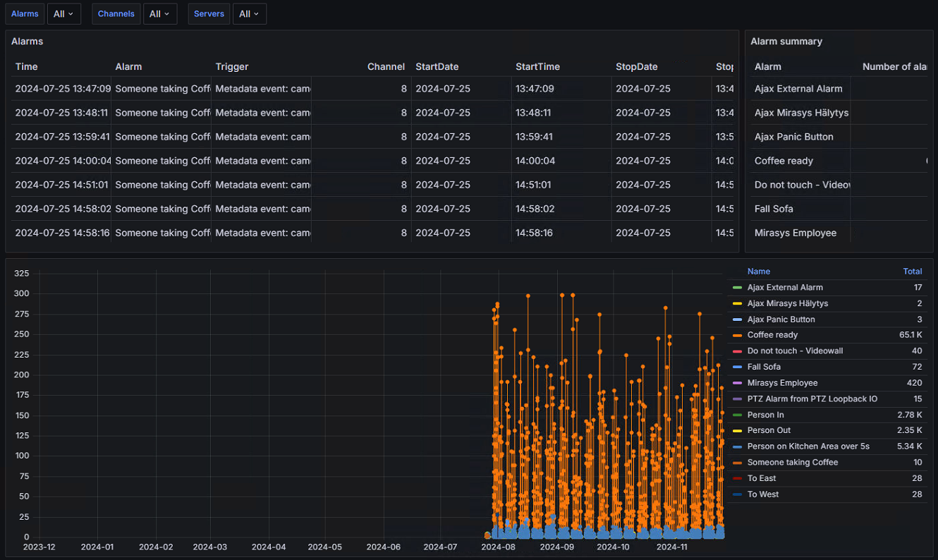Sort legend by Name column
This screenshot has width=938, height=560.
click(758, 271)
